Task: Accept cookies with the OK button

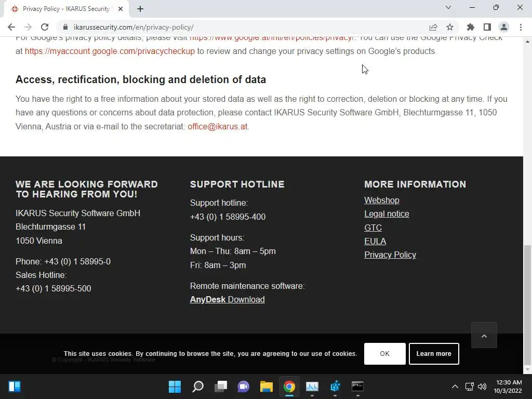Action: tap(385, 353)
